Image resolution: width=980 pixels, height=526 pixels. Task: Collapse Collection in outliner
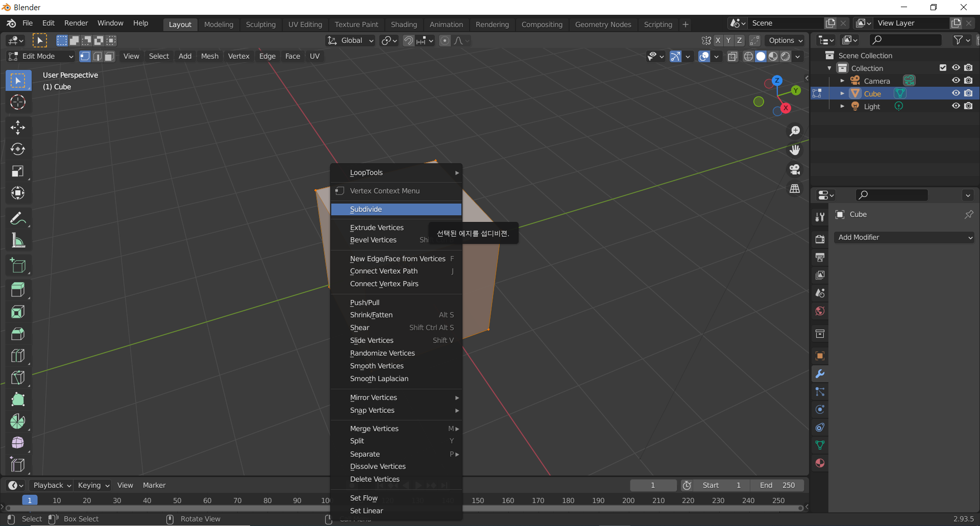coord(829,68)
